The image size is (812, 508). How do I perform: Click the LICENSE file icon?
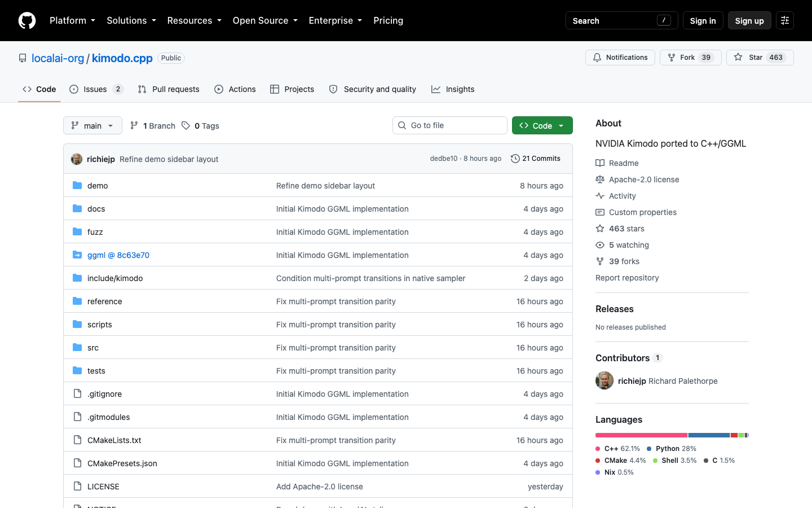[77, 486]
